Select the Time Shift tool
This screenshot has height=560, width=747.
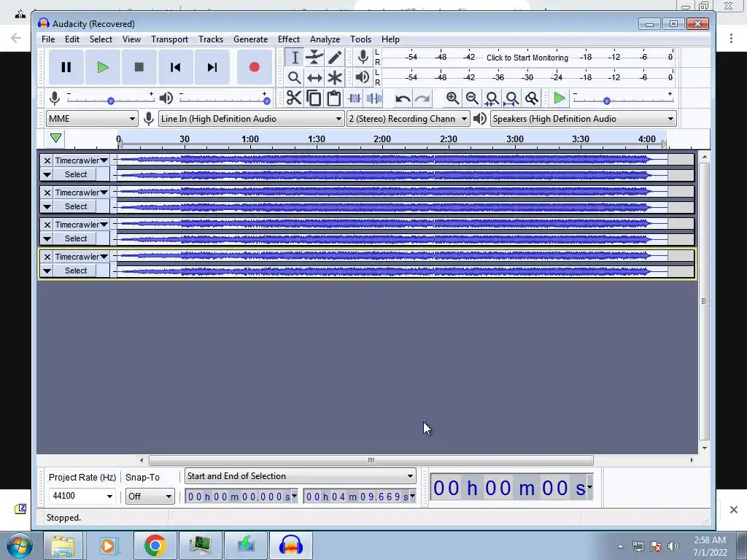(314, 77)
